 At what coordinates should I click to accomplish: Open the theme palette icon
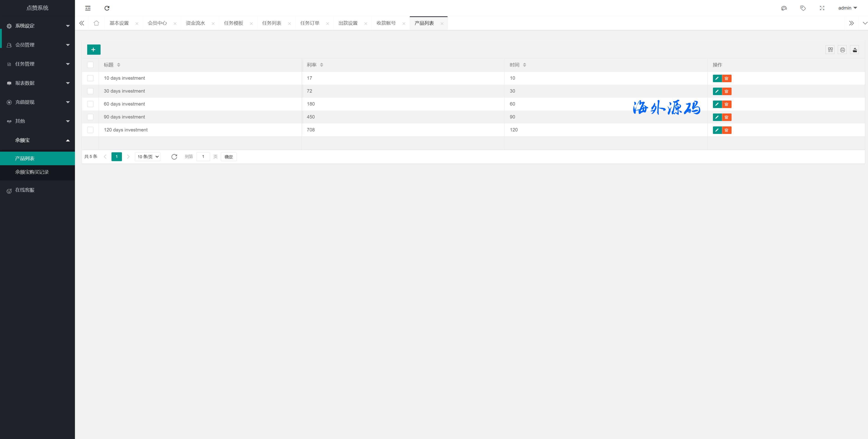[x=784, y=8]
